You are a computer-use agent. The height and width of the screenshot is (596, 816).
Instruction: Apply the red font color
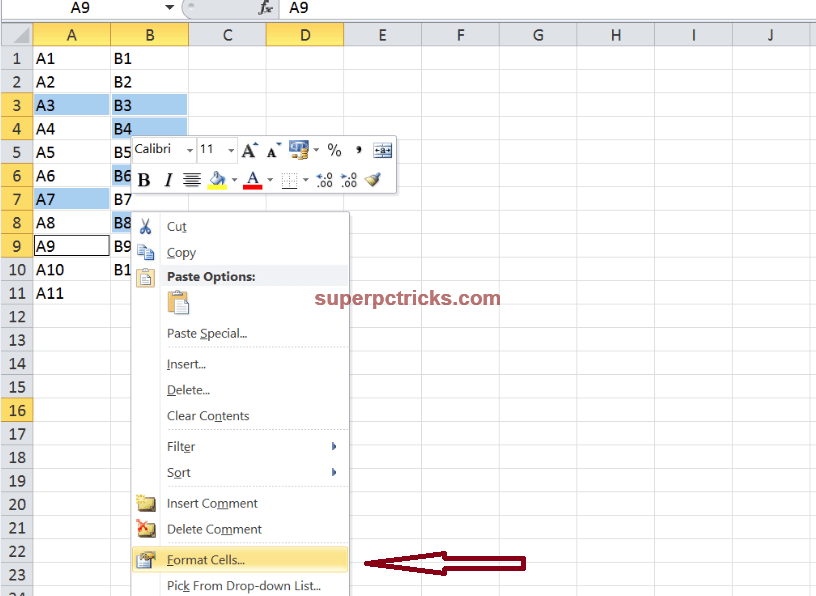coord(253,180)
